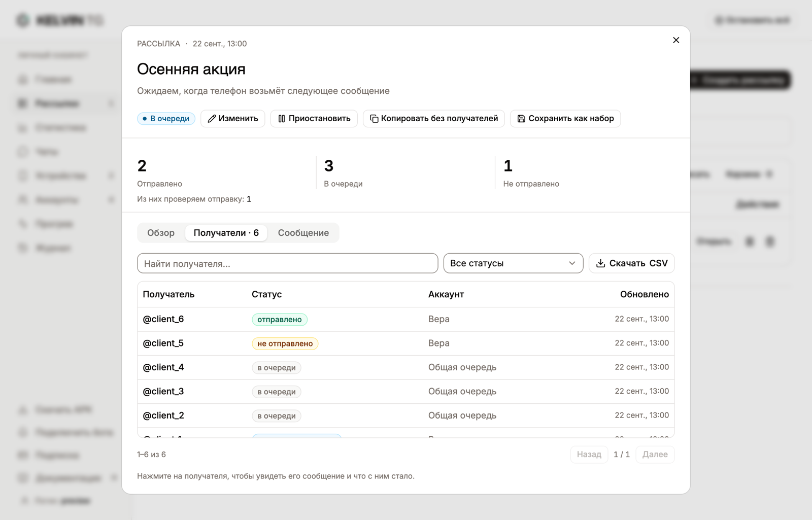The width and height of the screenshot is (812, 520).
Task: Click the Аккаунт column header
Action: pos(446,294)
